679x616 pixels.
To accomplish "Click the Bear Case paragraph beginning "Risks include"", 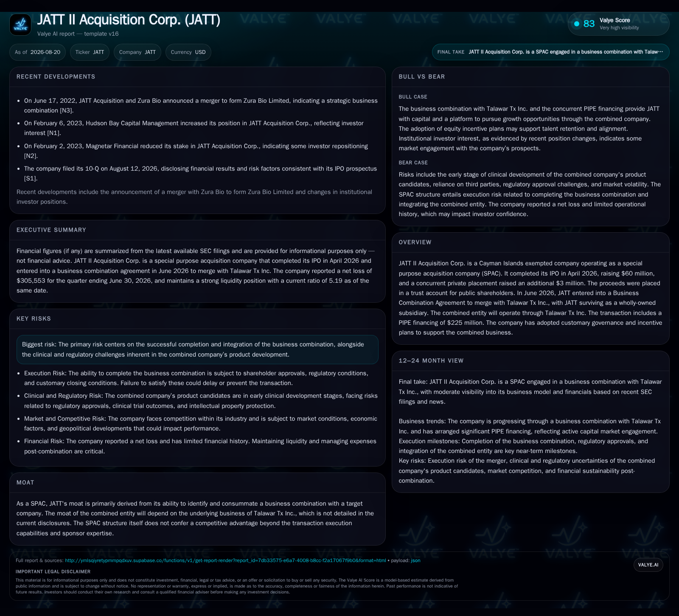I will 530,194.
